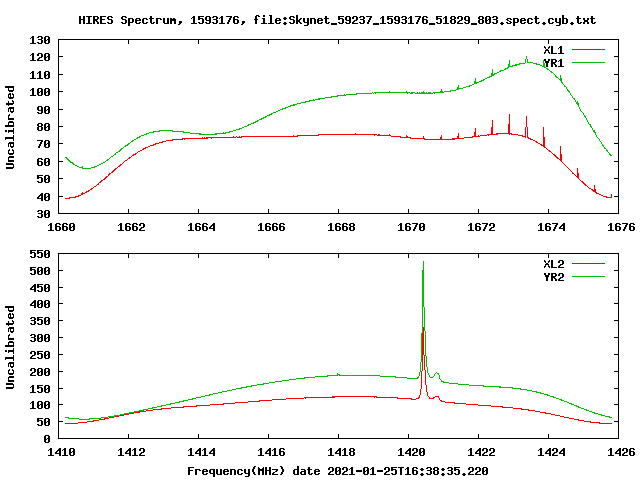This screenshot has height=480, width=640.
Task: Click the 1416 x-axis tick label
Action: (x=271, y=452)
